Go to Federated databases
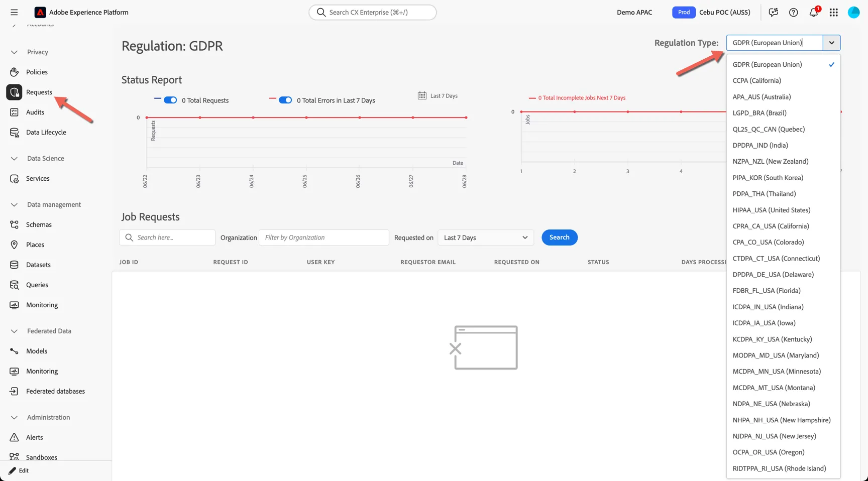The height and width of the screenshot is (481, 868). pyautogui.click(x=55, y=391)
